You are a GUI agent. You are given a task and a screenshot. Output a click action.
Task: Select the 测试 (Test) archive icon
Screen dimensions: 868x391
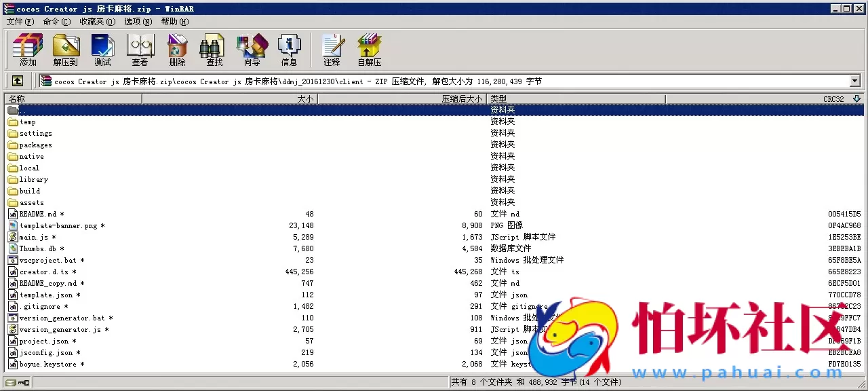pos(102,50)
